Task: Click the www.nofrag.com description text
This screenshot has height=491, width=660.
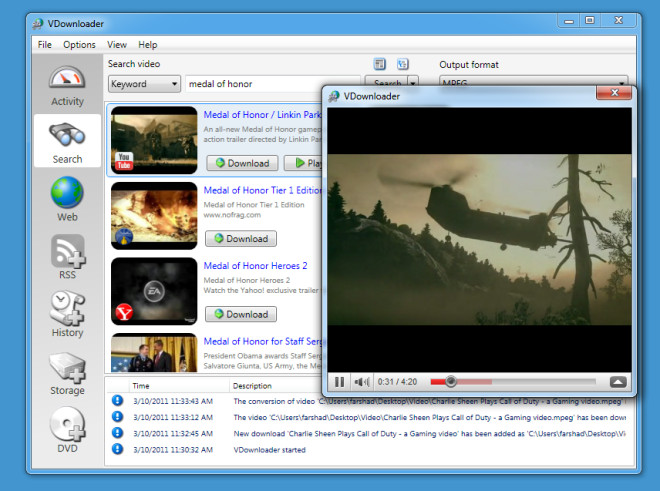Action: coord(232,215)
